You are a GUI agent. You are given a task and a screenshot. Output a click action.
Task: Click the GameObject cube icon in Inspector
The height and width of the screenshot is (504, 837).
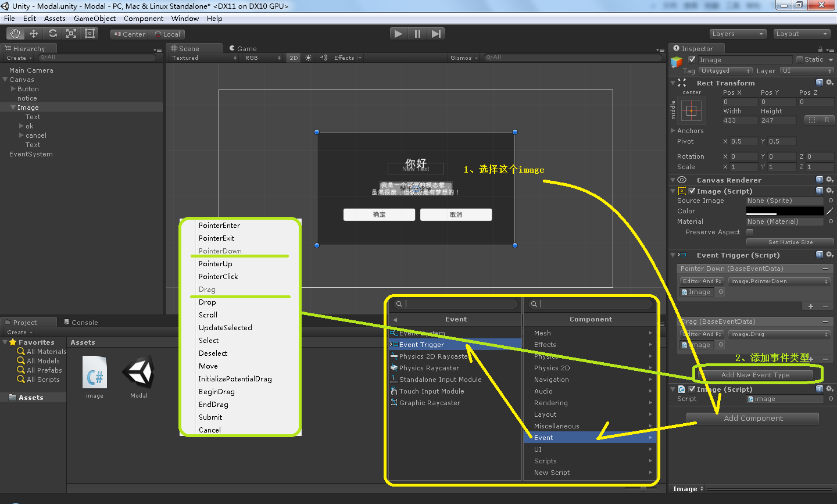[677, 62]
